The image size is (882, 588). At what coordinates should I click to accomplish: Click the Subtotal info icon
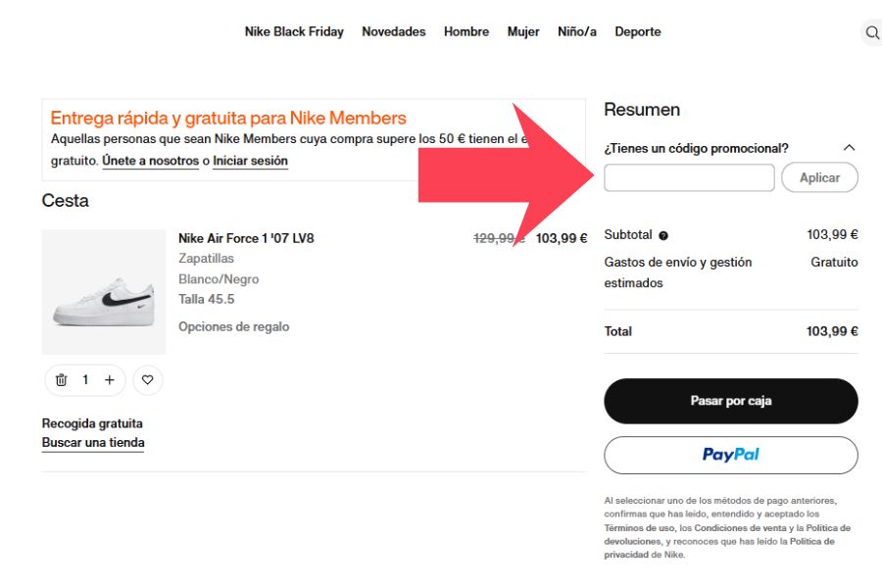coord(663,235)
